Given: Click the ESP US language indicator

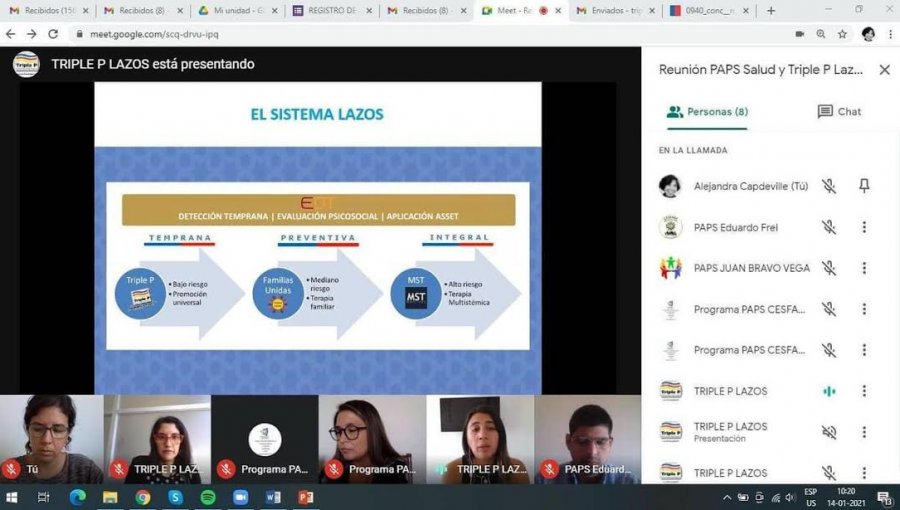Looking at the screenshot, I should coord(810,497).
